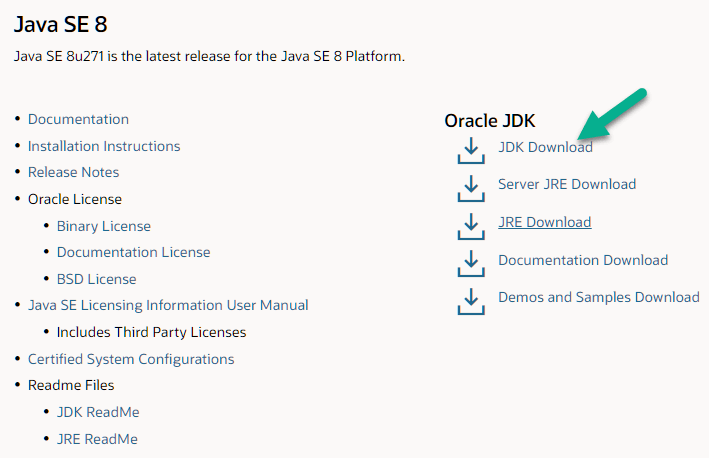View the BSD License

point(96,279)
